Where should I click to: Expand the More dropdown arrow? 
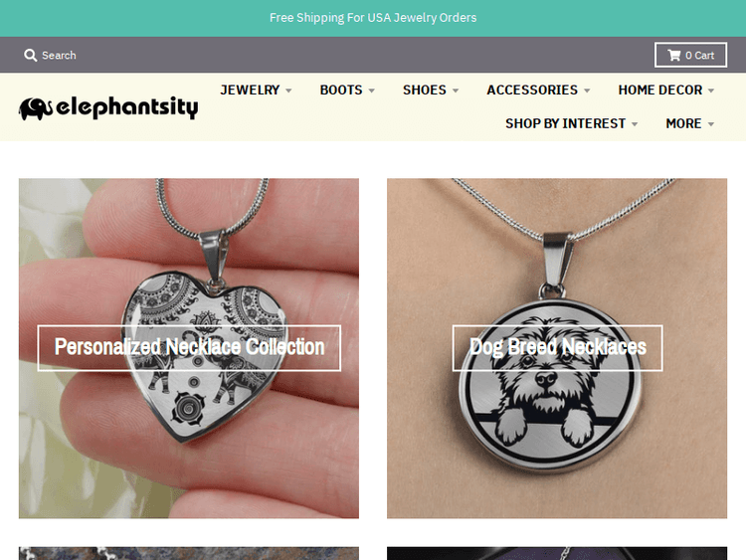pyautogui.click(x=711, y=124)
